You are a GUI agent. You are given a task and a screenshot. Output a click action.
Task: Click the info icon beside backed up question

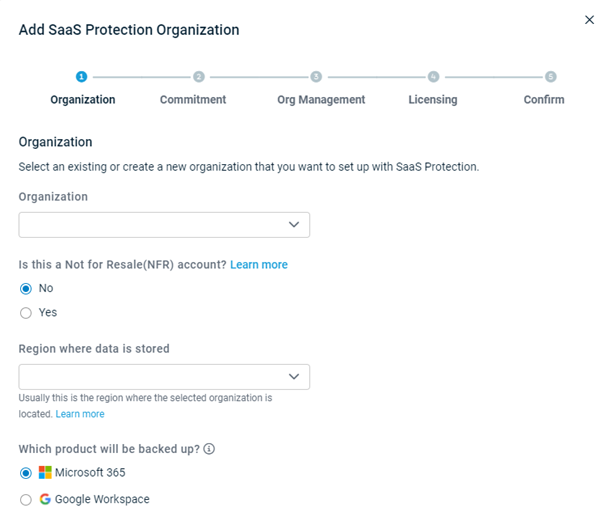click(209, 449)
